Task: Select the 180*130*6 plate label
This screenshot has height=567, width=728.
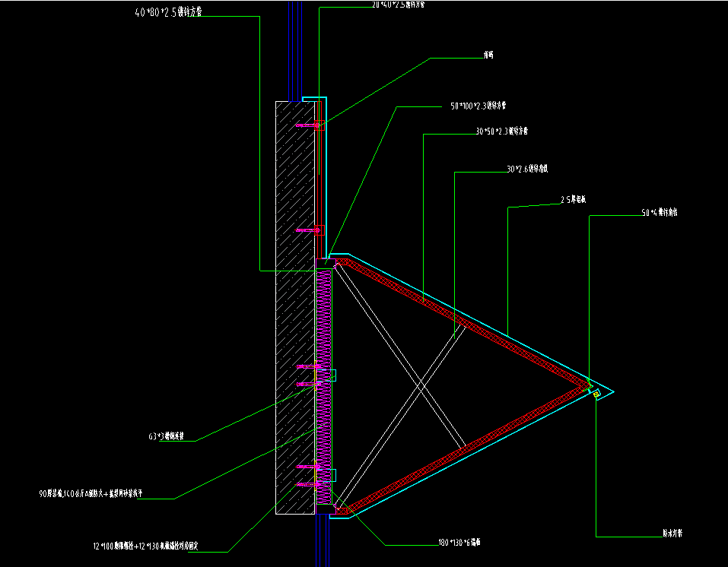Action: (x=459, y=541)
